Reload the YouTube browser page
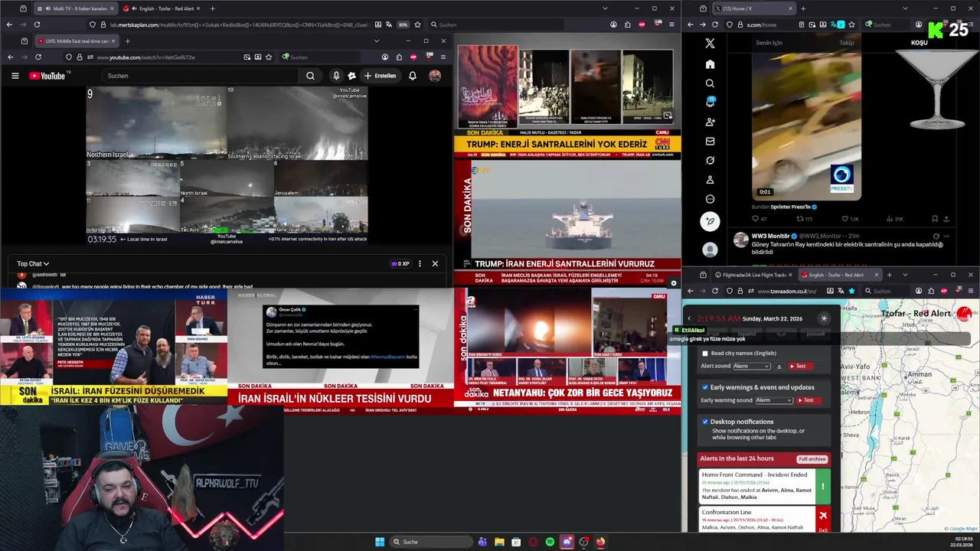 38,57
